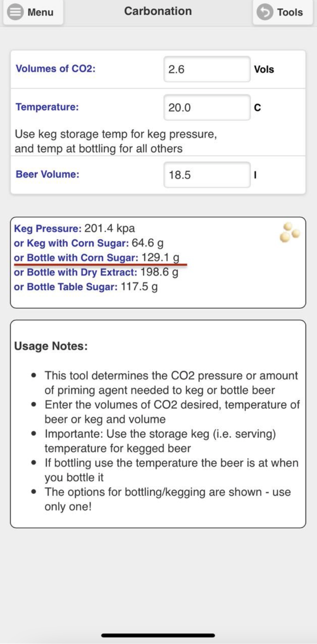Select the Bottle with Dry Extract result

[96, 272]
